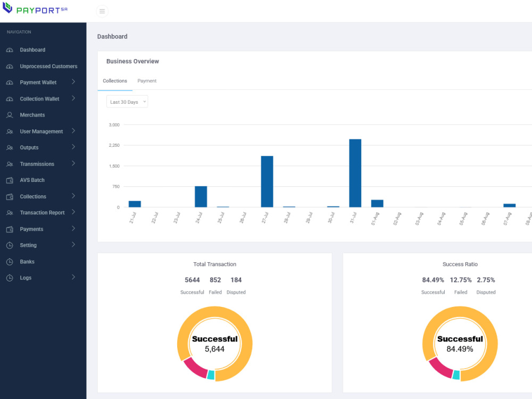The height and width of the screenshot is (399, 532).
Task: Expand the Transaction Report chevron
Action: 73,212
